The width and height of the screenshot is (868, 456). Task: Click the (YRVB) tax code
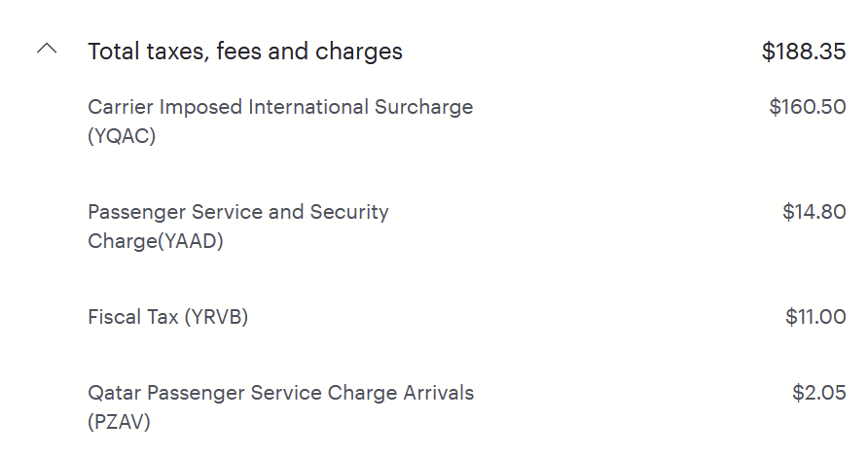tap(216, 317)
